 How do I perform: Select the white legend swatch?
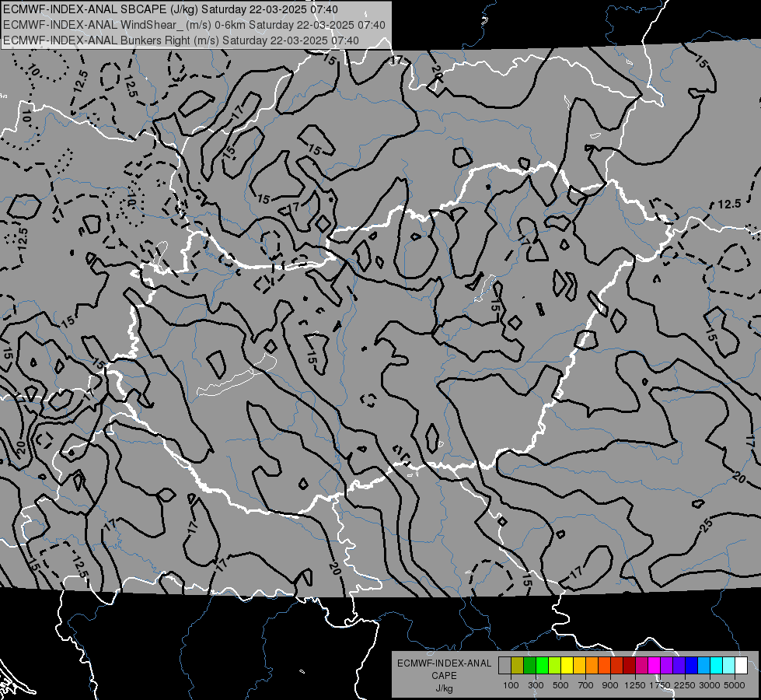pos(741,666)
